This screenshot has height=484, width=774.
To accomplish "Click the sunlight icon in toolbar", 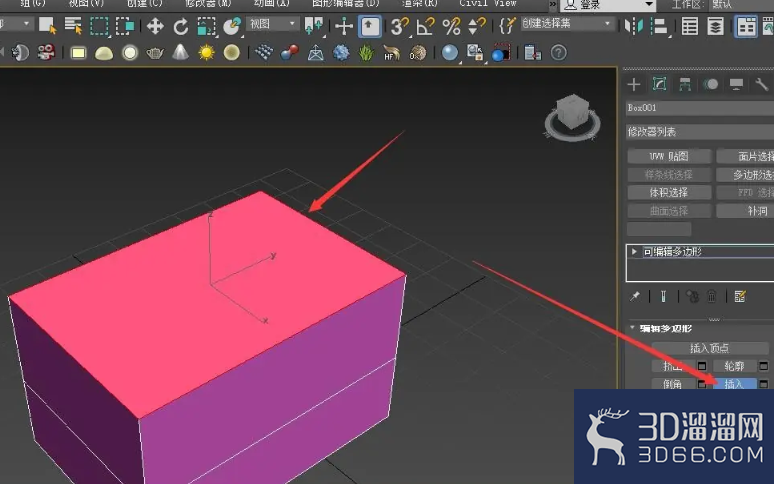I will click(206, 52).
